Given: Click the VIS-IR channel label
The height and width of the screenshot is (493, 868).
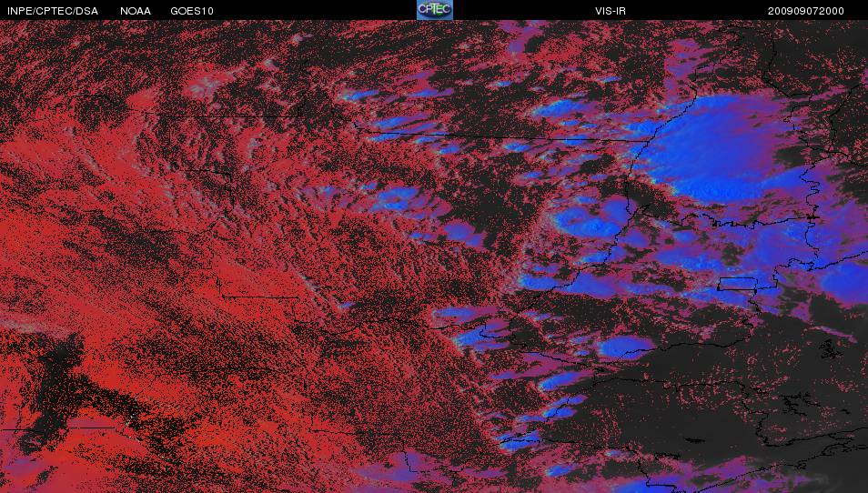Looking at the screenshot, I should 611,11.
